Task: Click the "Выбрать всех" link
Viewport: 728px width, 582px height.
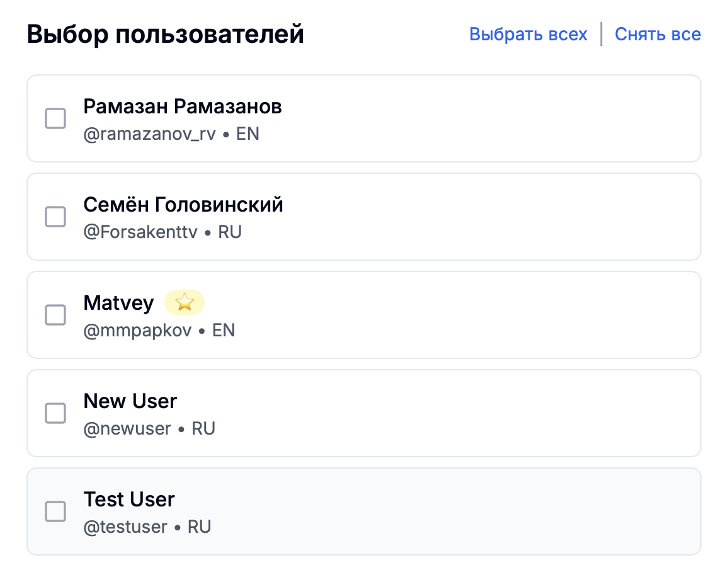Action: point(528,34)
